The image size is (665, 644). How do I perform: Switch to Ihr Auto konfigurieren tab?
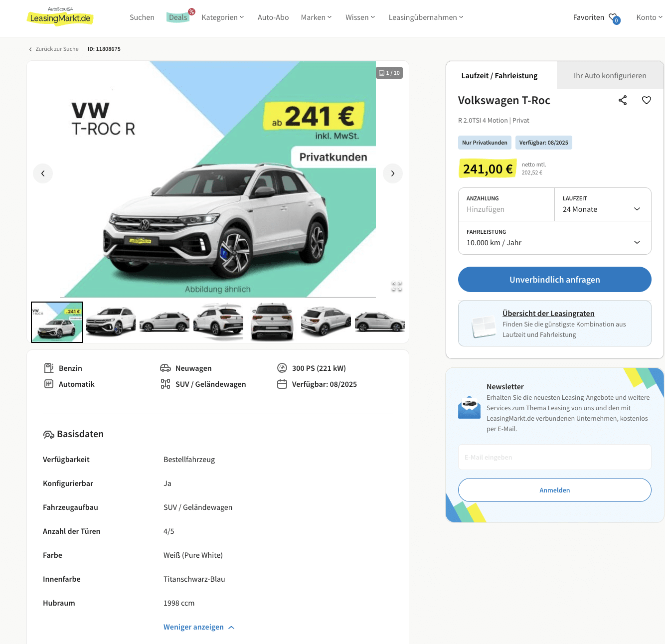[x=610, y=76]
